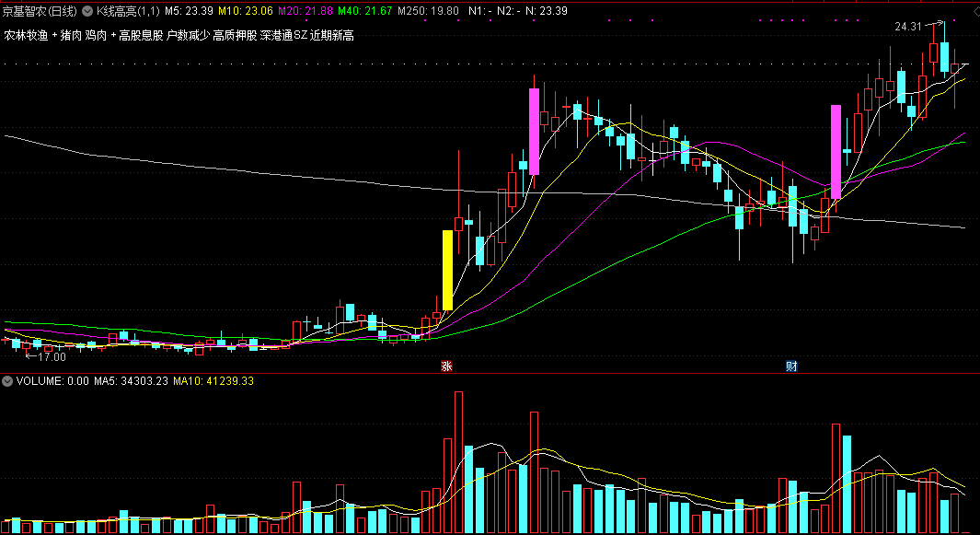Click the M250: 19.80 label
980x535 pixels.
428,11
